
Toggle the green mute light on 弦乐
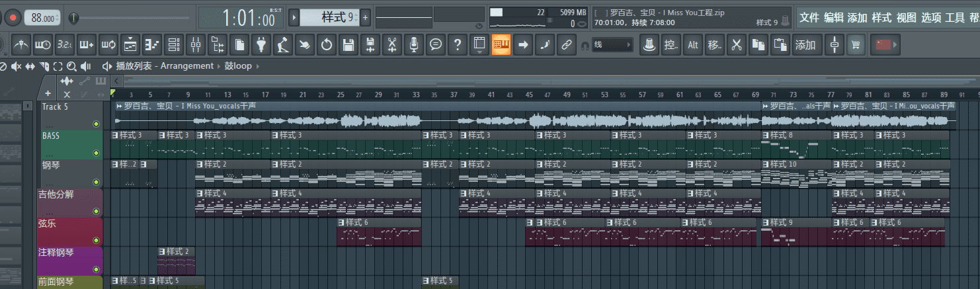[97, 240]
